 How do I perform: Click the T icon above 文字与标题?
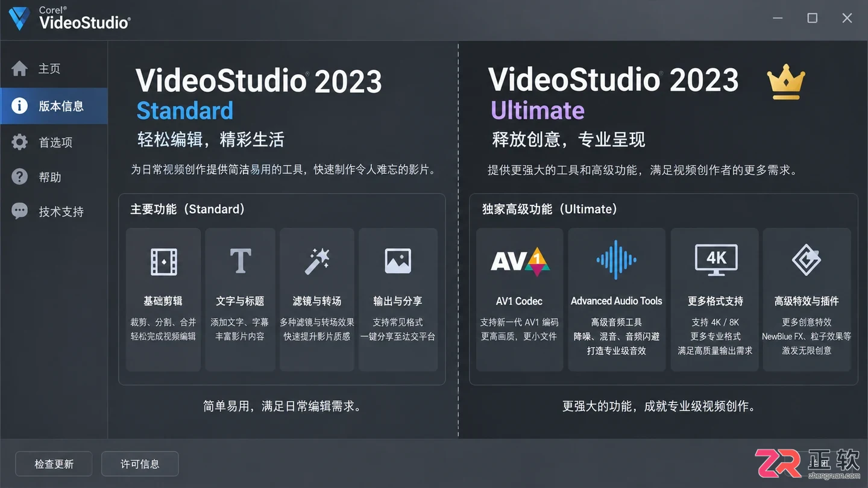pyautogui.click(x=240, y=261)
